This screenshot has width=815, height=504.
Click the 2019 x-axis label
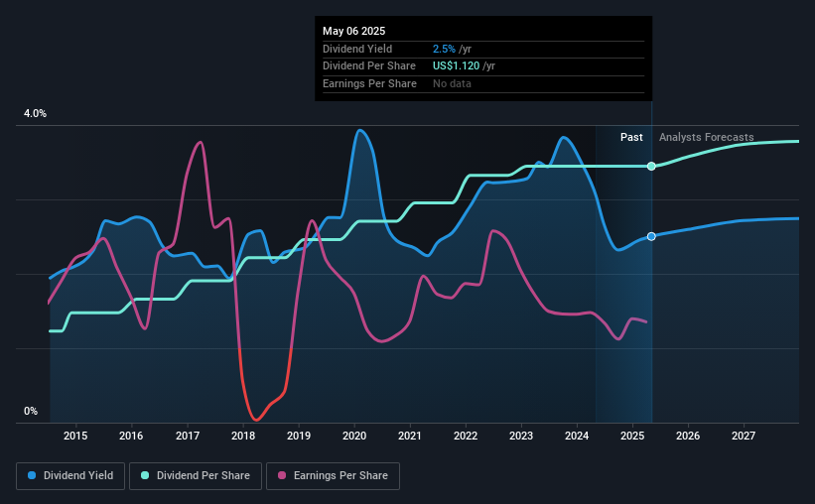[299, 436]
